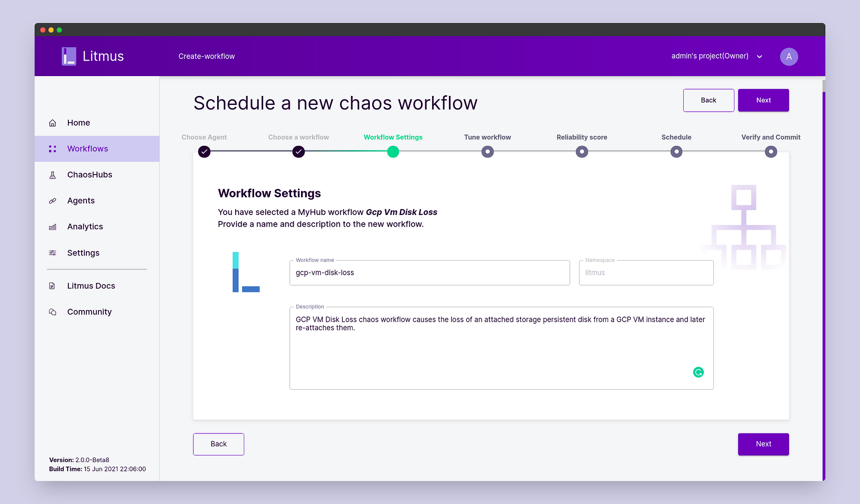This screenshot has height=504, width=860.
Task: Click the Agents link icon in sidebar
Action: pyautogui.click(x=52, y=201)
